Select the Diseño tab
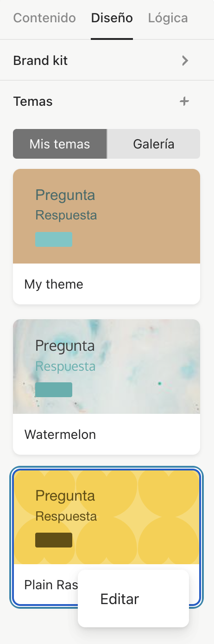 click(112, 18)
